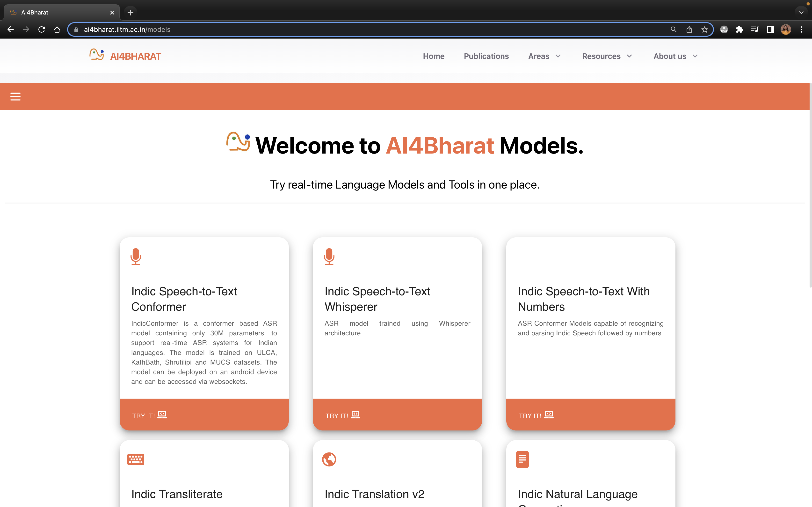The image size is (812, 507).
Task: Click the keyboard icon on Indic Transliterate card
Action: tap(135, 459)
